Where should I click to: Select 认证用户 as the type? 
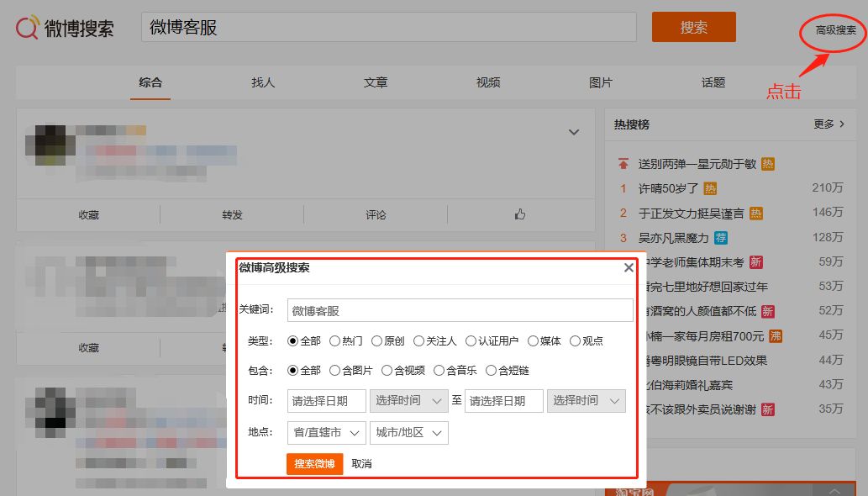(471, 341)
